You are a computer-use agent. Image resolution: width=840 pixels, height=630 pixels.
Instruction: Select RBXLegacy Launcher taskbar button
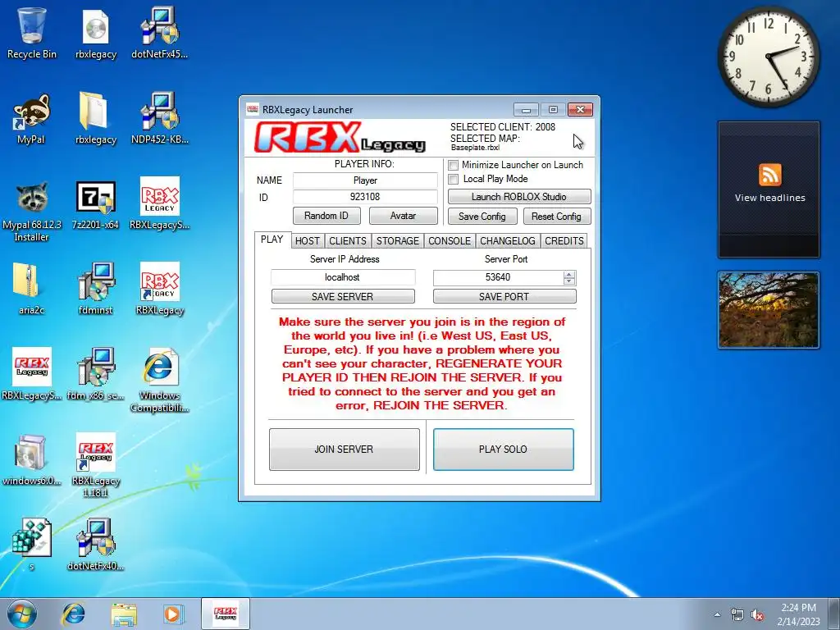coord(226,614)
